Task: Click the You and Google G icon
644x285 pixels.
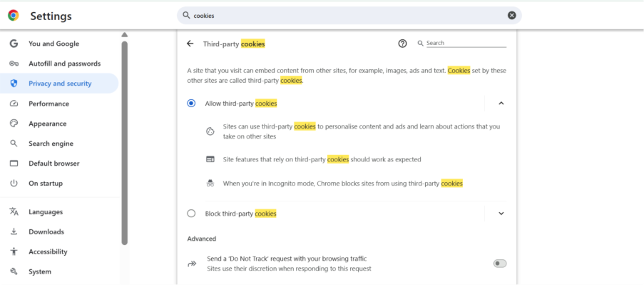Action: [x=14, y=44]
